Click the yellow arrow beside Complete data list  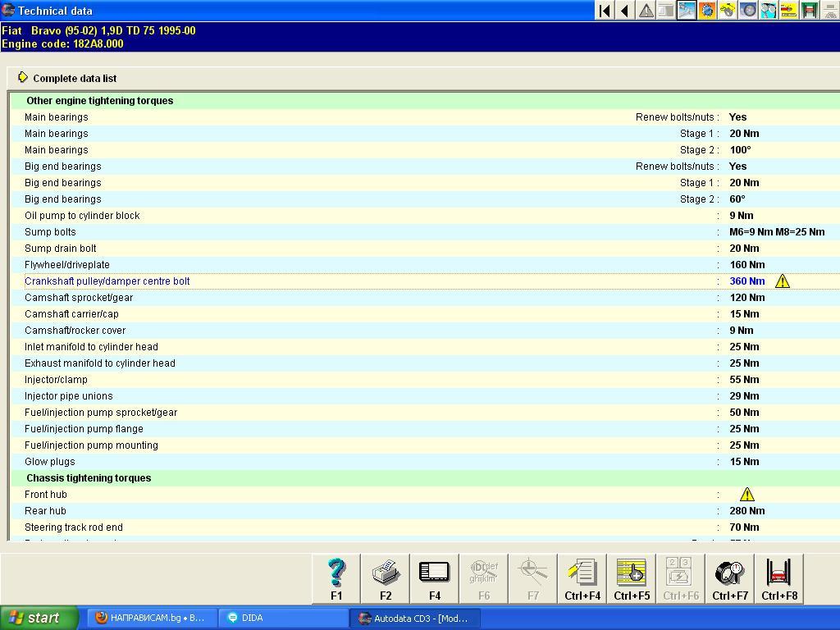point(22,78)
